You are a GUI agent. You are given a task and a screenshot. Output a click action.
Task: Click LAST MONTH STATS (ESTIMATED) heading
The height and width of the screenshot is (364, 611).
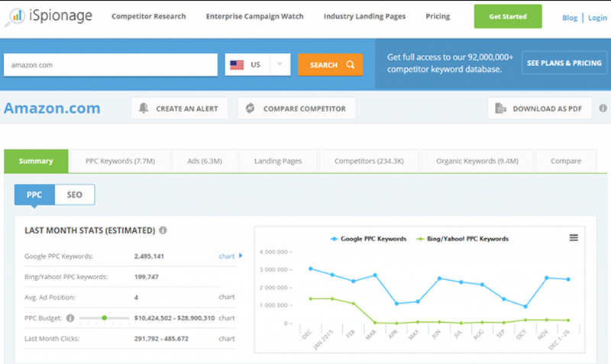(90, 230)
